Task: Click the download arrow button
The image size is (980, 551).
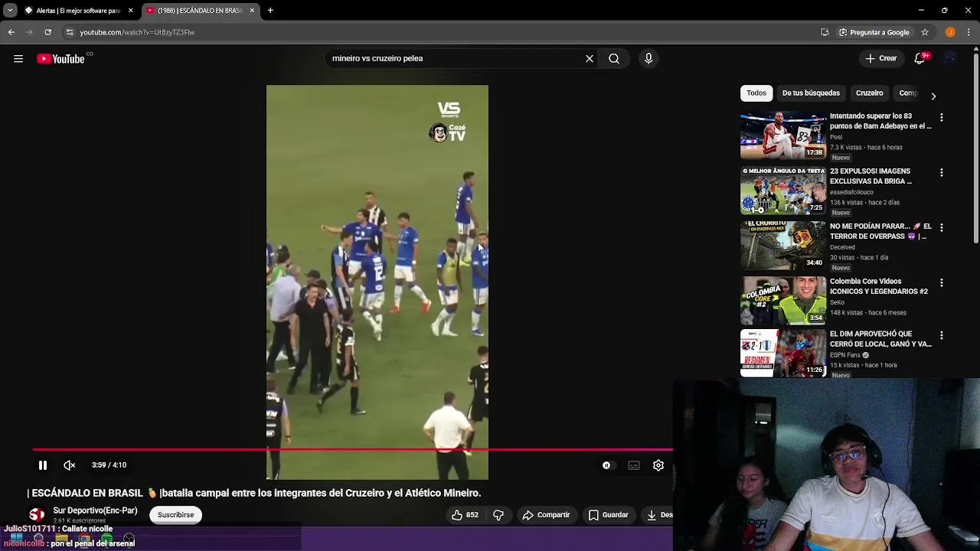Action: coord(652,515)
